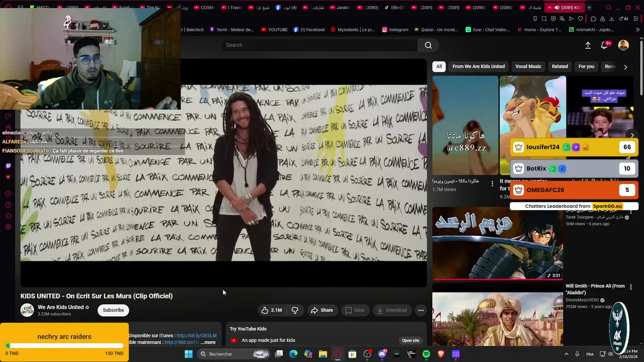The image size is (644, 362).
Task: Open the YOUTUBE bookmark
Action: 274,30
